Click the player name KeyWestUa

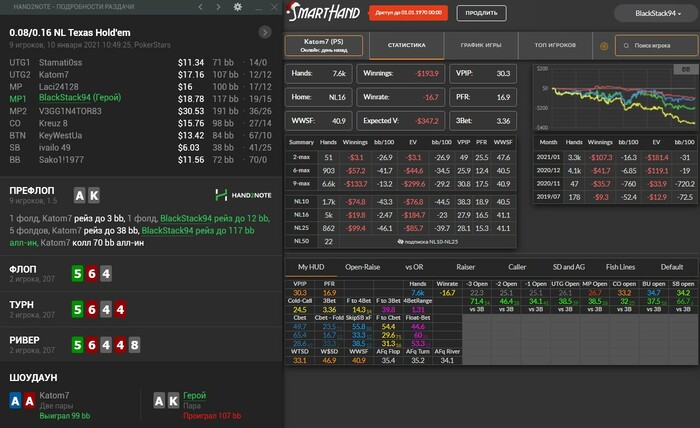(60, 135)
